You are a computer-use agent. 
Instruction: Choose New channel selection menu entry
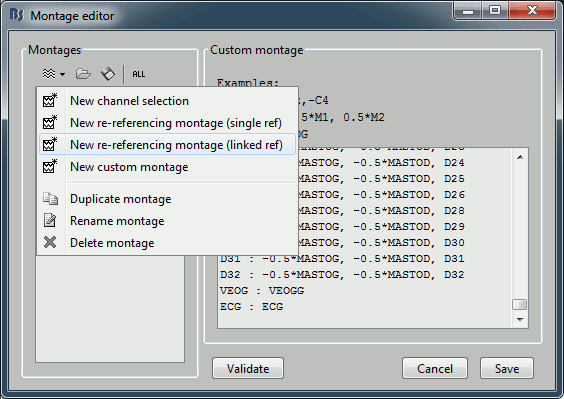point(167,101)
